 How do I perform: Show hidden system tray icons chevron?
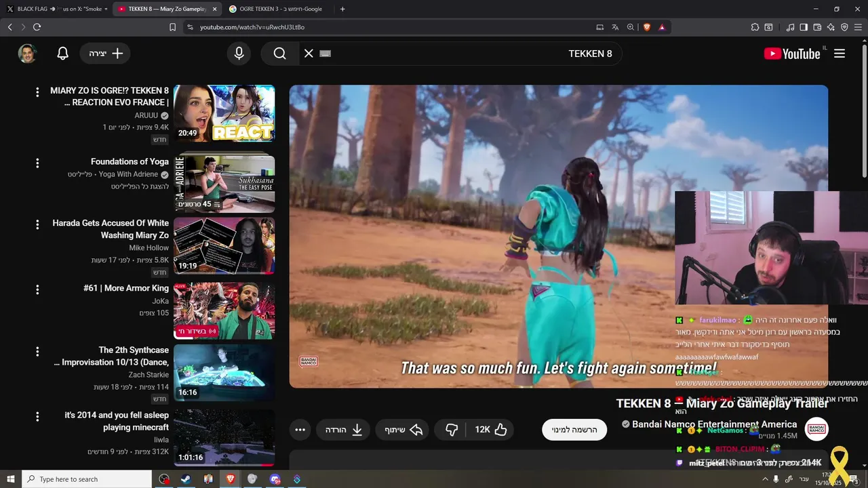765,479
